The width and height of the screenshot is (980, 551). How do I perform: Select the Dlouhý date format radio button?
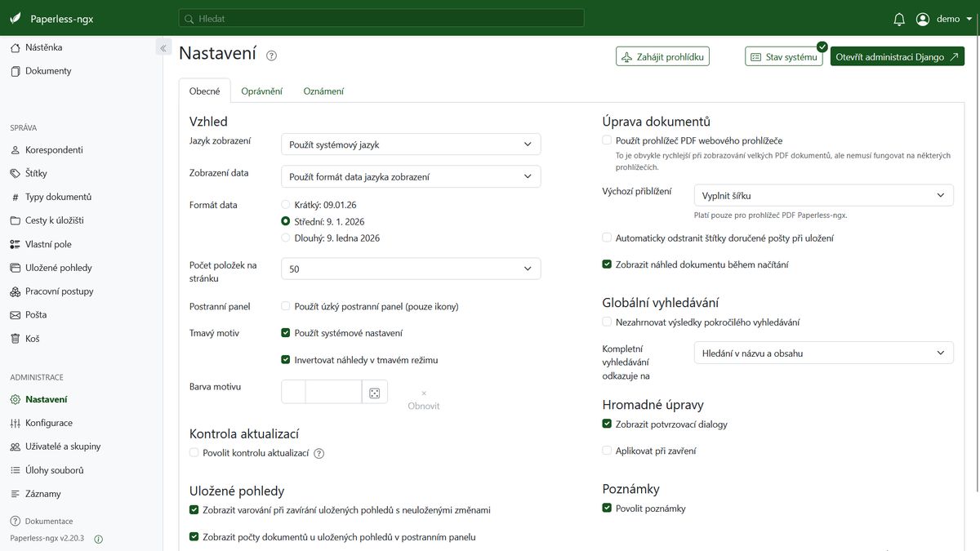click(x=286, y=238)
